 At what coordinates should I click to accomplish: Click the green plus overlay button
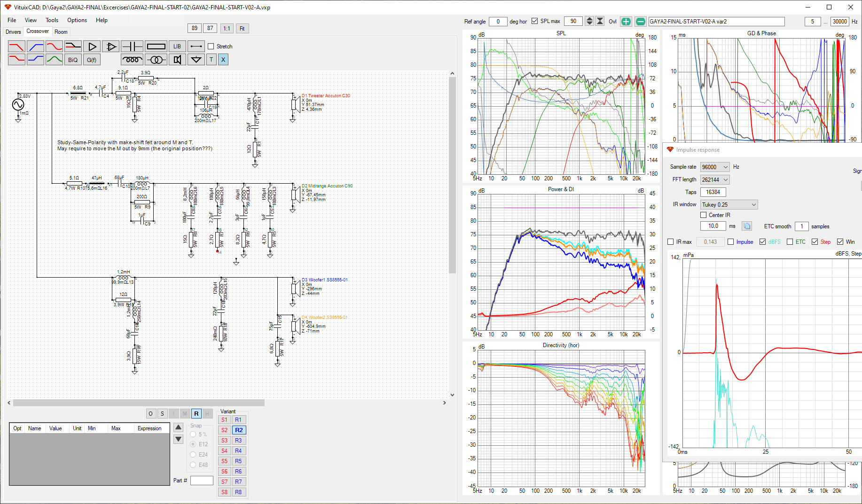point(626,22)
